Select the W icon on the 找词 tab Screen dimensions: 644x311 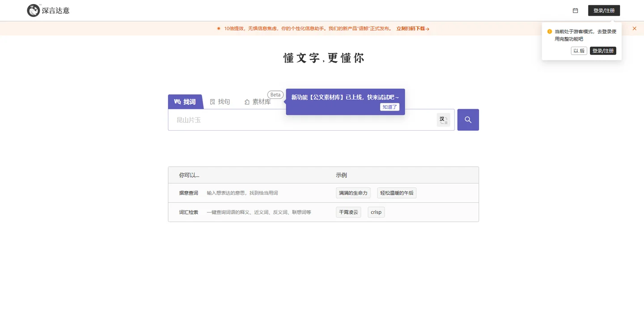(x=176, y=102)
